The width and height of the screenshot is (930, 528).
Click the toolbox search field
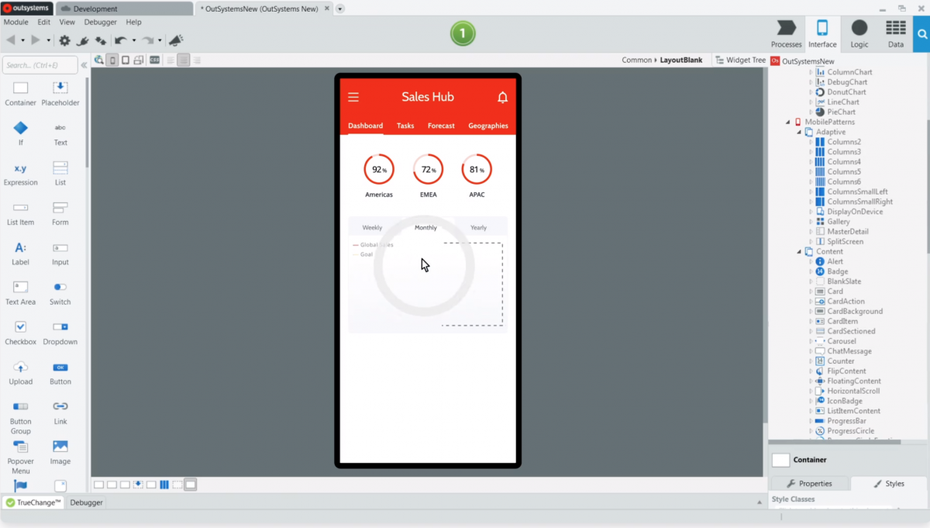tap(40, 65)
